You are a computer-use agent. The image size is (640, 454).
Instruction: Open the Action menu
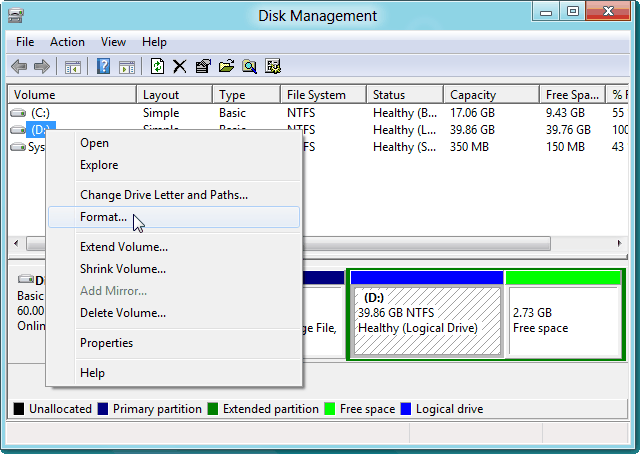(x=67, y=42)
